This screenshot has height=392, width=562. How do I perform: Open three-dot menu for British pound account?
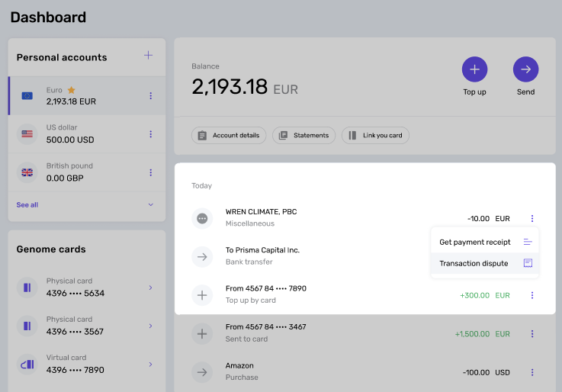coord(150,172)
